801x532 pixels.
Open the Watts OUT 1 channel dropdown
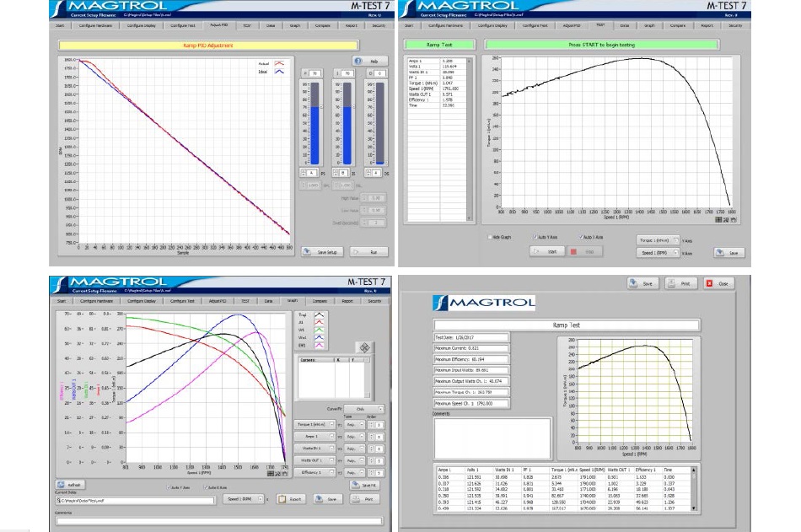click(314, 461)
